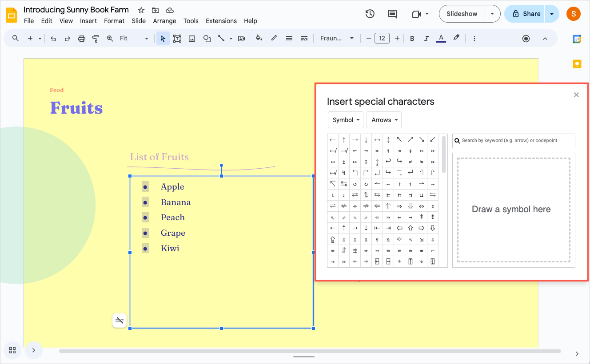Open the Extensions menu
590x364 pixels.
(x=221, y=21)
